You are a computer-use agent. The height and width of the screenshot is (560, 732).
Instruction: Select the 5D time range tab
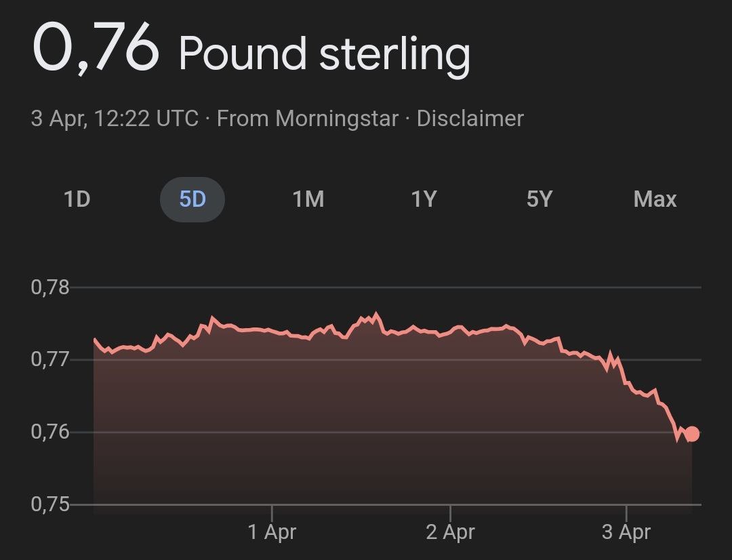pyautogui.click(x=192, y=199)
